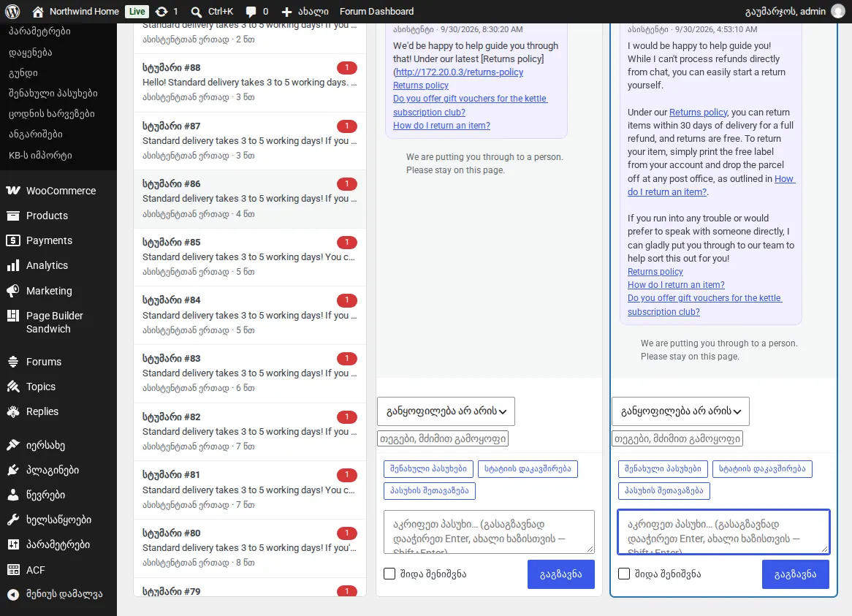Expand the department dropdown in the left chat panel
The height and width of the screenshot is (616, 852).
(446, 411)
